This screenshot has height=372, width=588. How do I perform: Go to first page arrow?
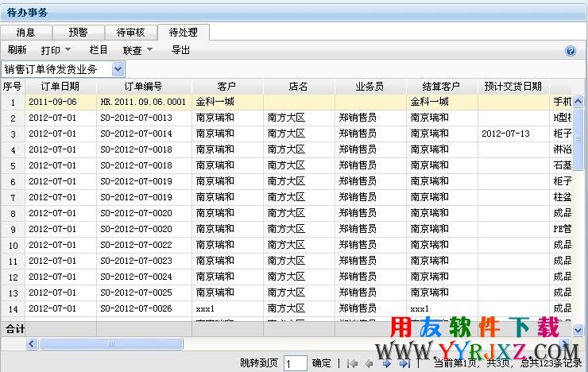352,363
